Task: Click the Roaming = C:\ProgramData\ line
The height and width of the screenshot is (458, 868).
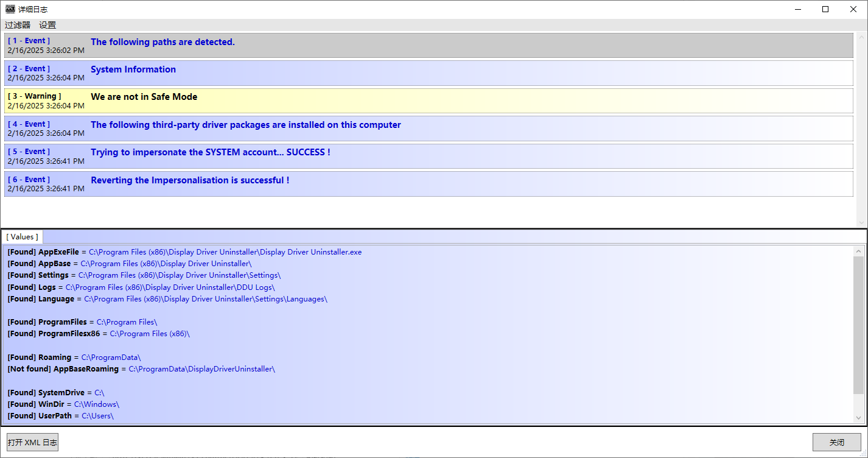Action: tap(74, 358)
